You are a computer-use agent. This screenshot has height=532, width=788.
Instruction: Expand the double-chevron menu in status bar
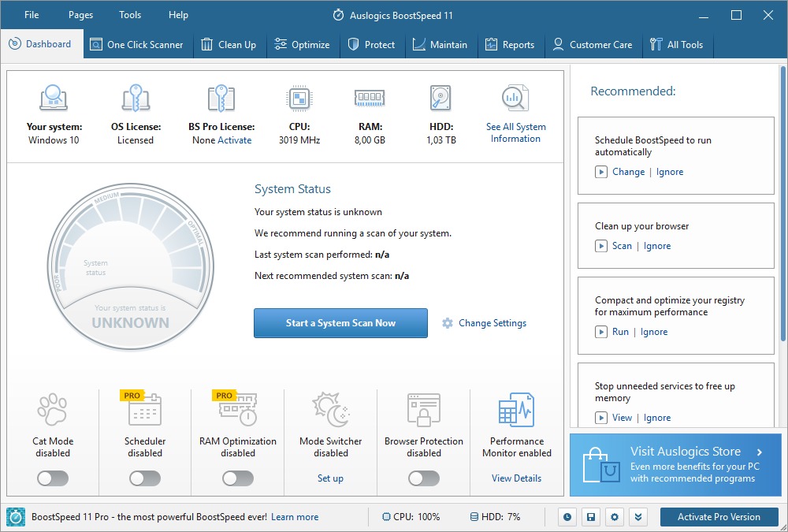(638, 517)
